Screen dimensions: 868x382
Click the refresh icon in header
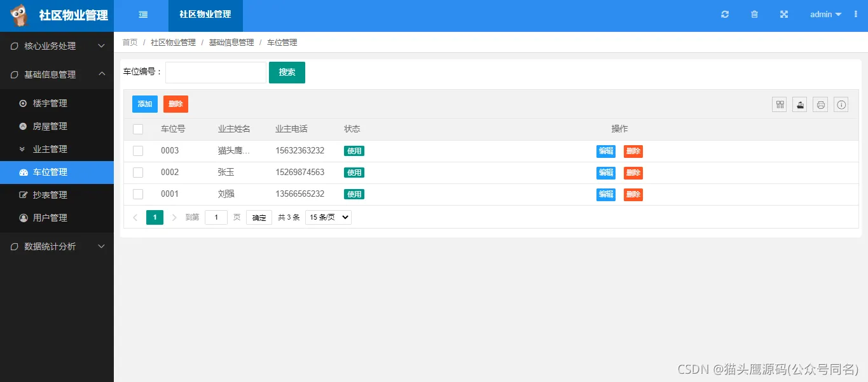point(725,15)
